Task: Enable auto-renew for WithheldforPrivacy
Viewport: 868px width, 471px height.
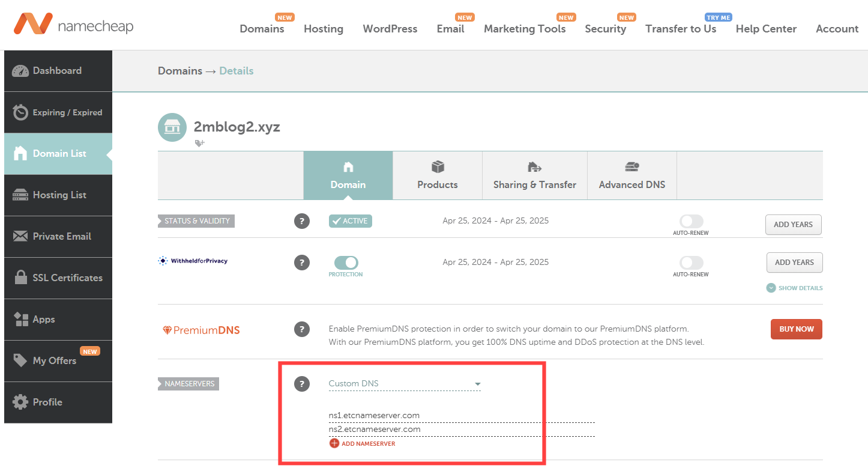Action: pyautogui.click(x=691, y=263)
